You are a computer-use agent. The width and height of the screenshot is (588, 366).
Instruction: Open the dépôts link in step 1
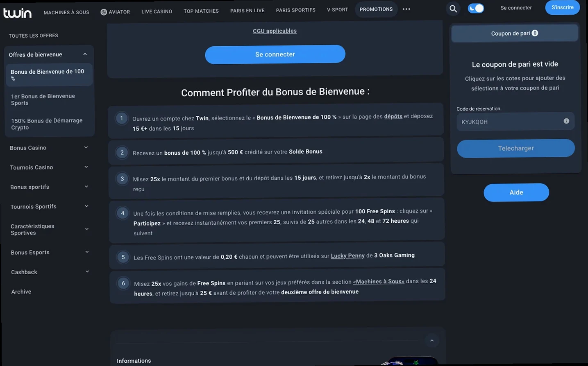(393, 116)
